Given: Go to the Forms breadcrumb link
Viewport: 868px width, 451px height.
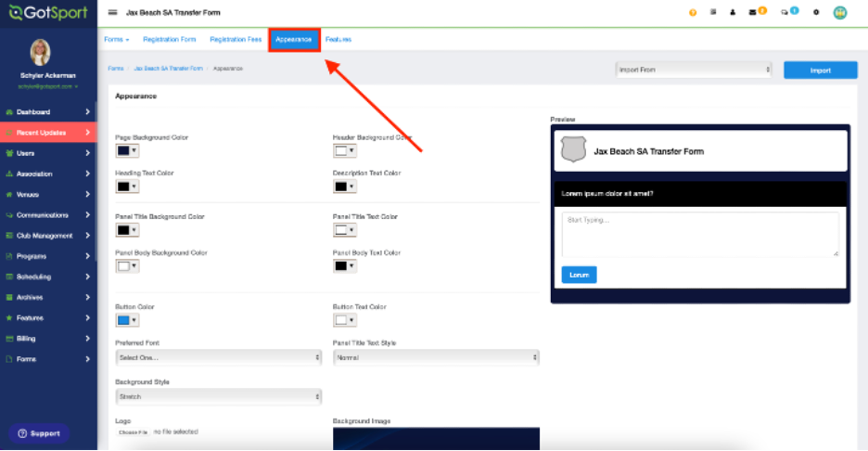Looking at the screenshot, I should coord(116,68).
